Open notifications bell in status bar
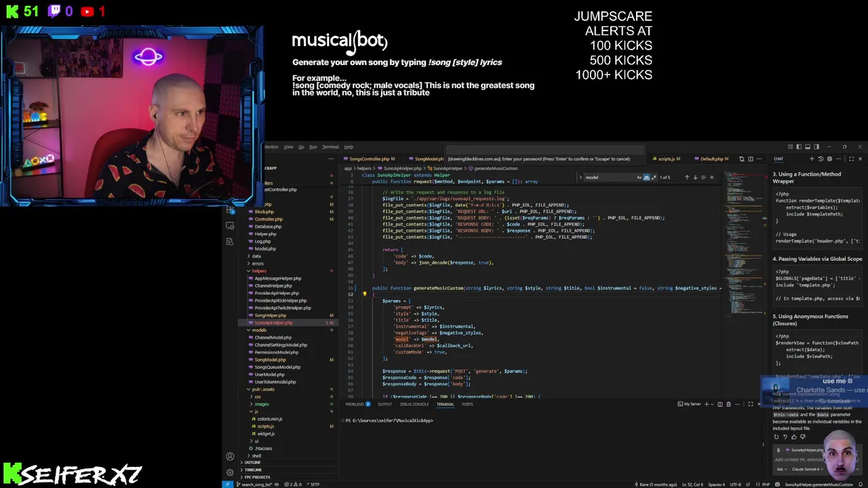 861,485
